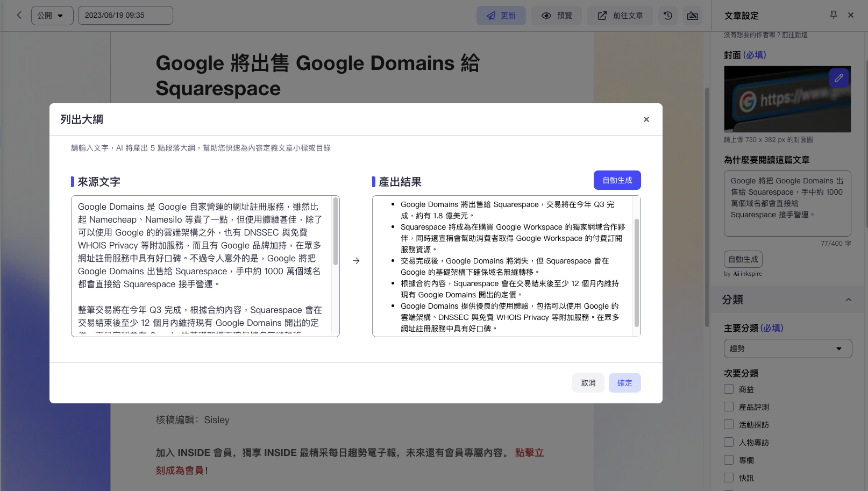This screenshot has width=868, height=491.
Task: Click 自動生成 under the summary box
Action: pos(743,259)
